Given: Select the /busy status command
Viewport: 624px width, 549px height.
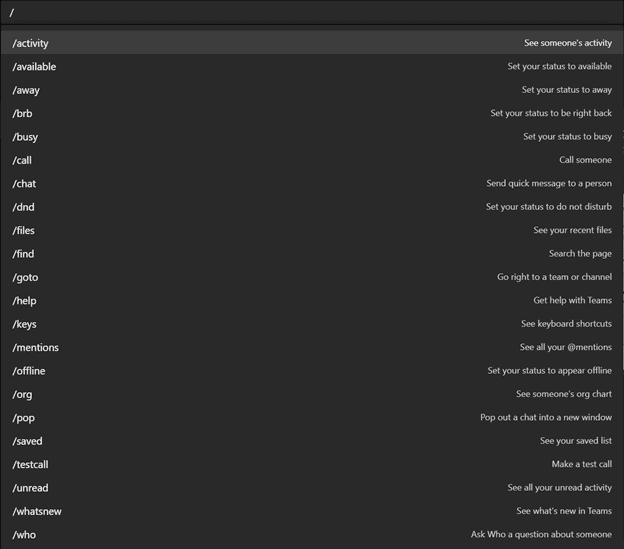Looking at the screenshot, I should 312,137.
